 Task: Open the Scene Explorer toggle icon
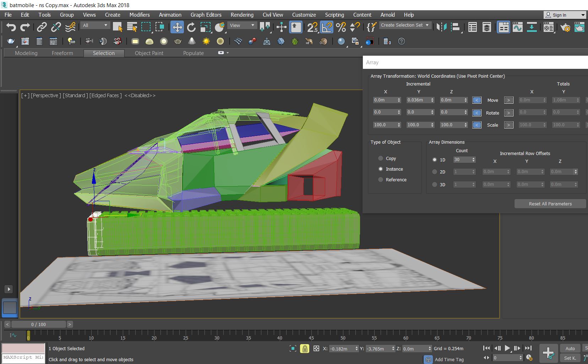coord(473,27)
